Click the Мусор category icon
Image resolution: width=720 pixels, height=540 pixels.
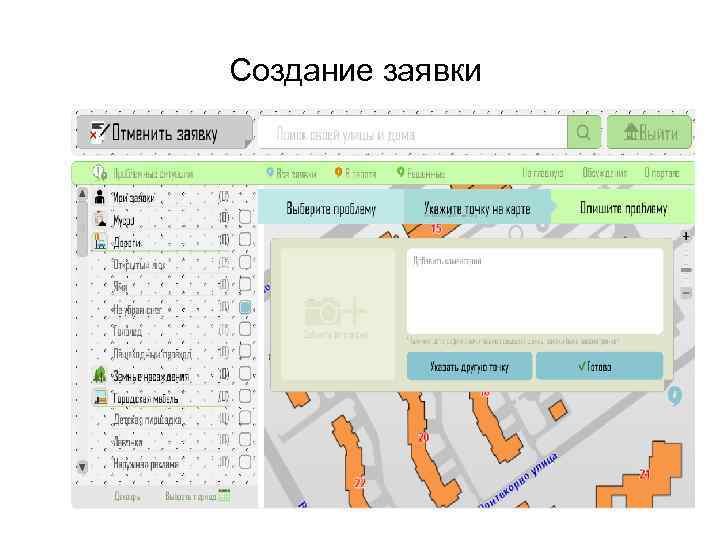pyautogui.click(x=100, y=219)
